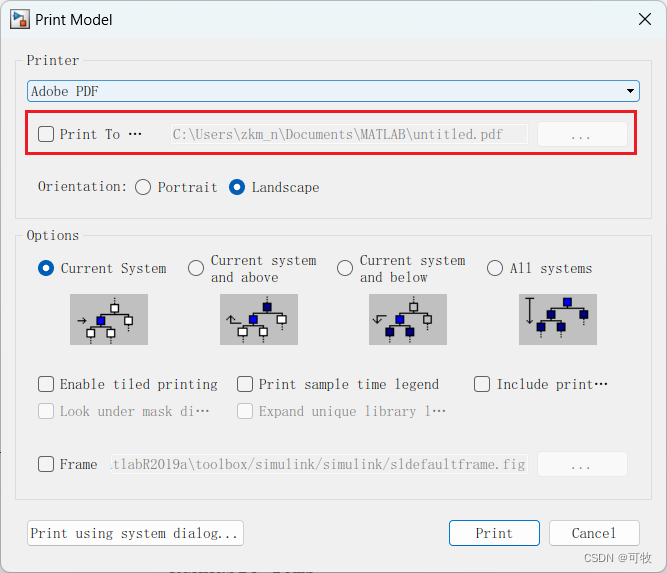Toggle Expand unique library links checkbox

pos(245,411)
